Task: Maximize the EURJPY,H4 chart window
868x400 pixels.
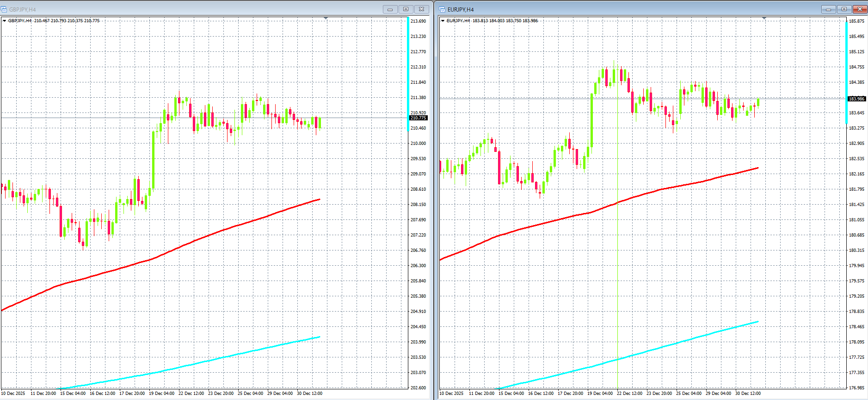Action: pos(844,9)
